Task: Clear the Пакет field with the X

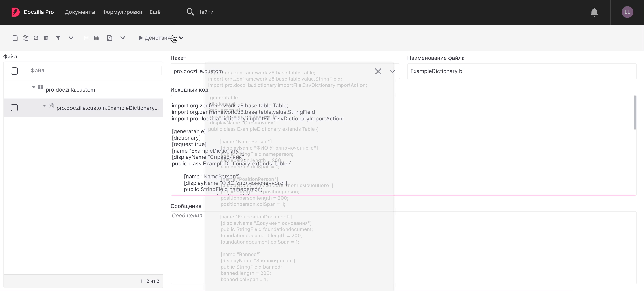Action: point(378,71)
